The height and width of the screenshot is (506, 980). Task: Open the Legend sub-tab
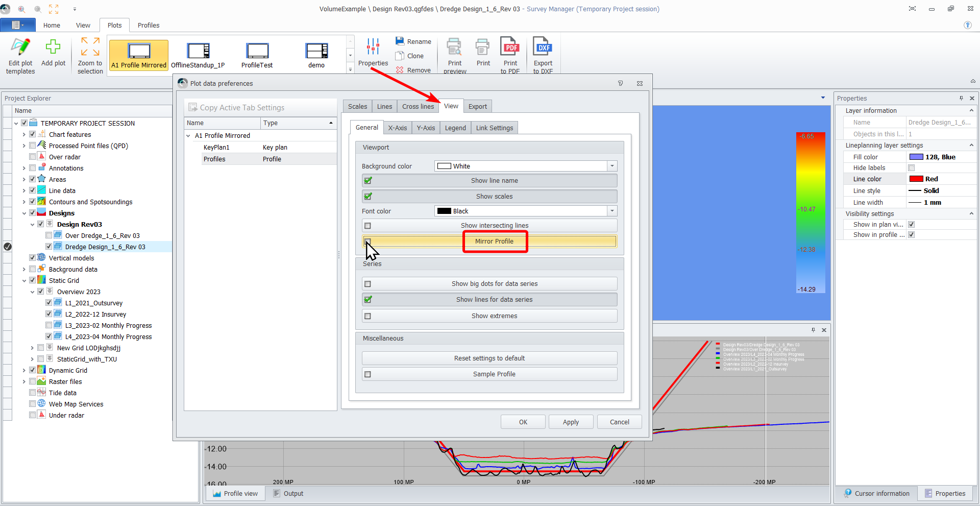455,128
